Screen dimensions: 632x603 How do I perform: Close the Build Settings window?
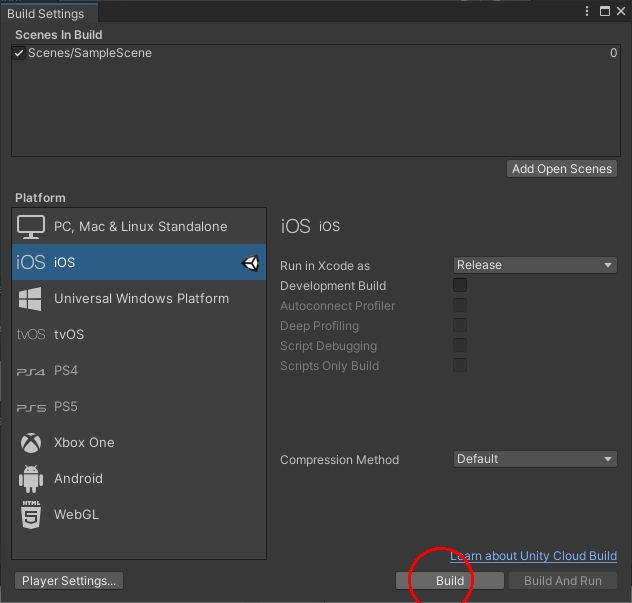621,11
